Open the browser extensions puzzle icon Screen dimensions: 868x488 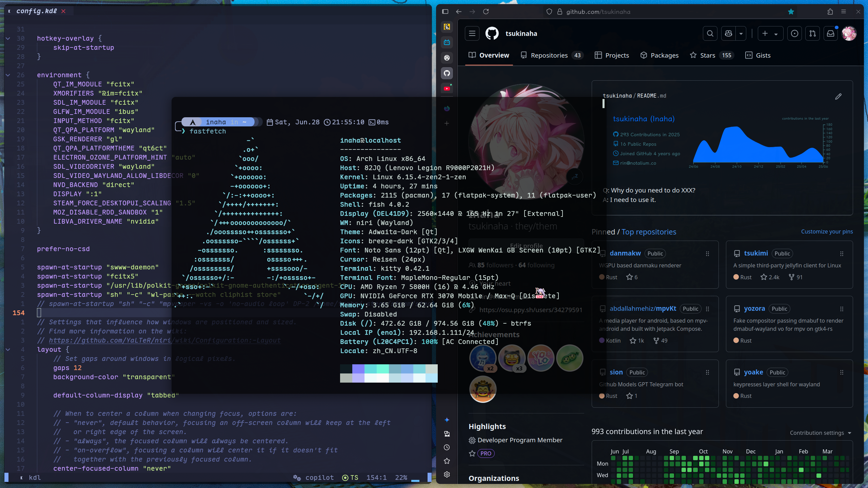(830, 12)
